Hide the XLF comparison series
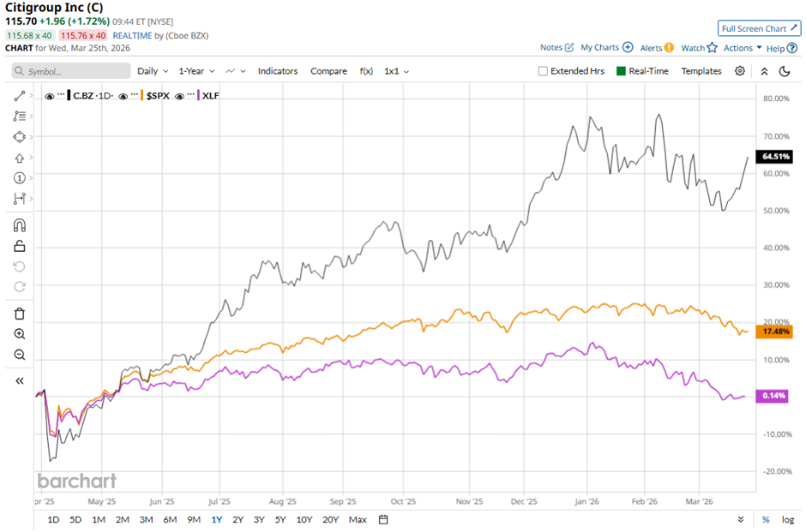Screen dimensions: 806x532 (x=179, y=96)
